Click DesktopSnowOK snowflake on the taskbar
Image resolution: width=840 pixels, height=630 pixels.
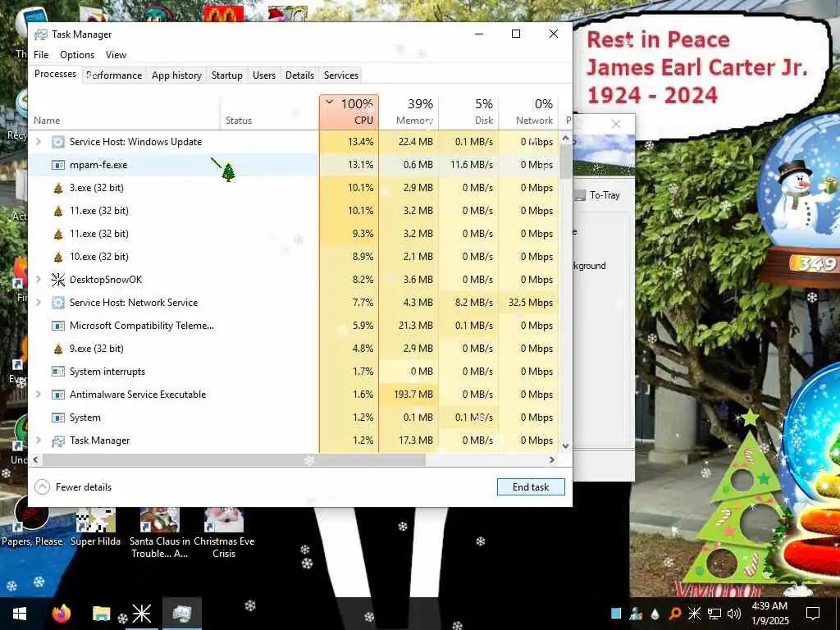pyautogui.click(x=141, y=614)
